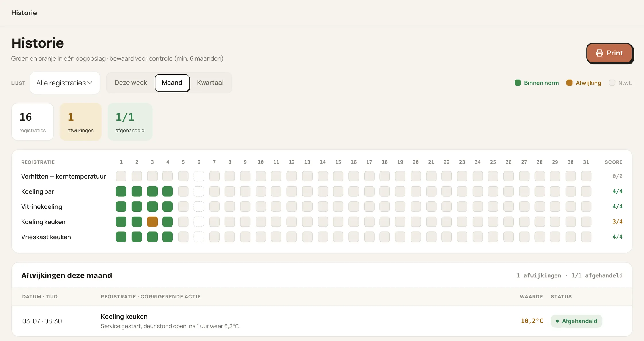Select the dashed Koeling bar cell for day 6
This screenshot has height=341, width=644.
(199, 191)
